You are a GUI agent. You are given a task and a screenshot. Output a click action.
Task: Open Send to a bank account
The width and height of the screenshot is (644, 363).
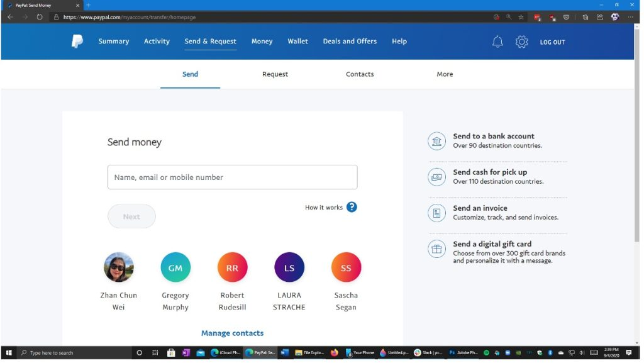[493, 137]
